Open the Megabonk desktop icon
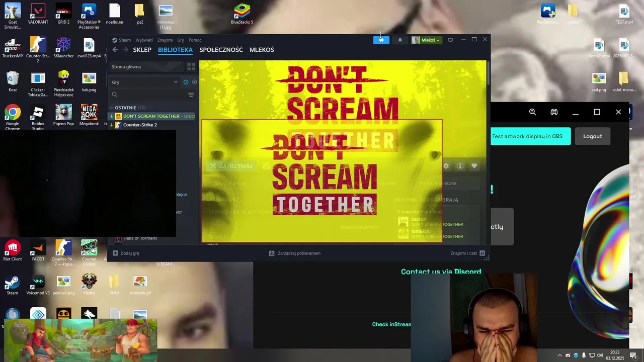 [89, 115]
